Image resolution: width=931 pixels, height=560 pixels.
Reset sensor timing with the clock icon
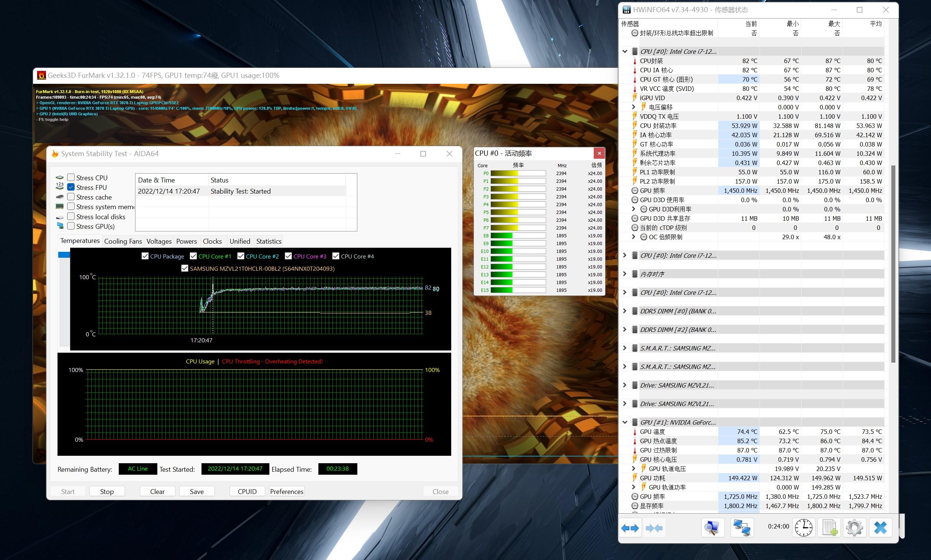click(803, 527)
